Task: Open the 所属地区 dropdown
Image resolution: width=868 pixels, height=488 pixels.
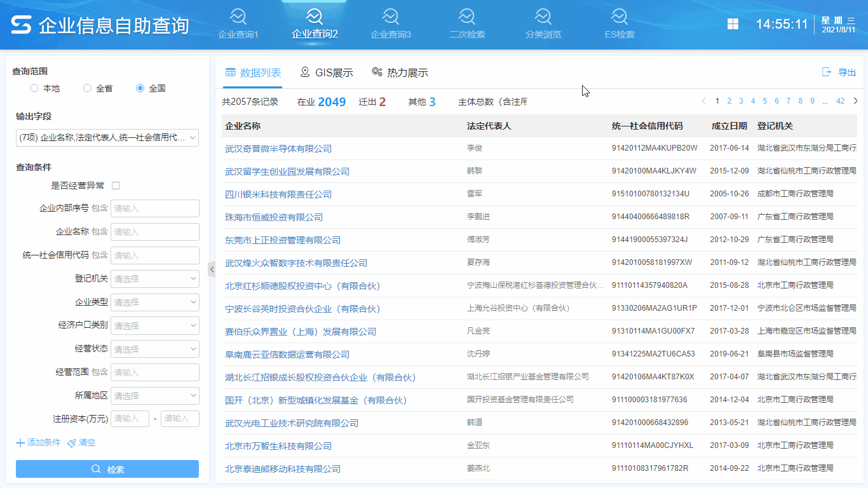Action: coord(154,395)
